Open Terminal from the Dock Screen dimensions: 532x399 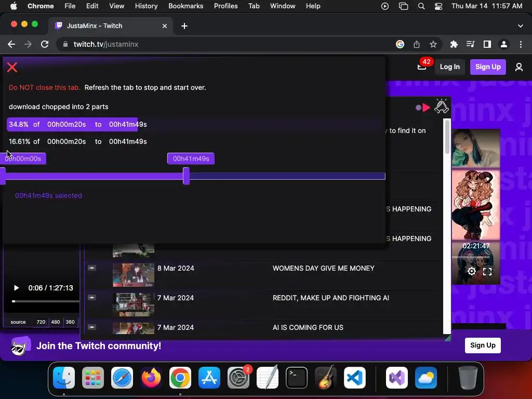click(x=297, y=378)
